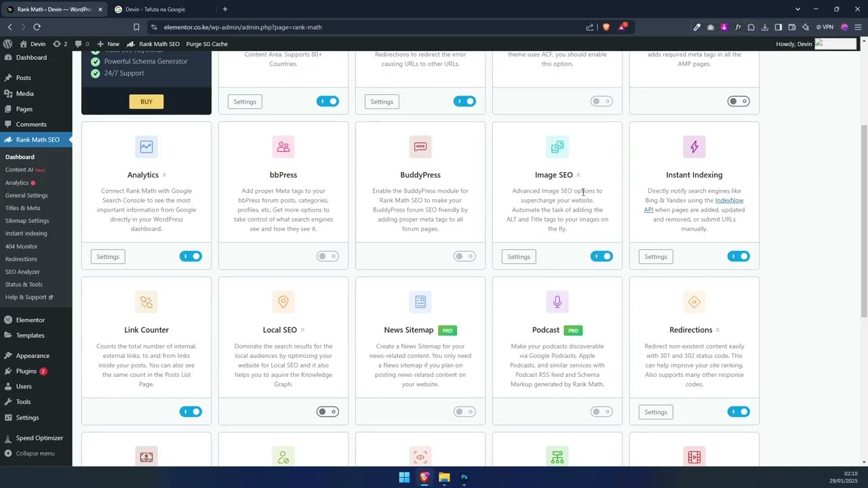Image resolution: width=868 pixels, height=488 pixels.
Task: Click the WordPress logo in admin bar
Action: pos(7,44)
